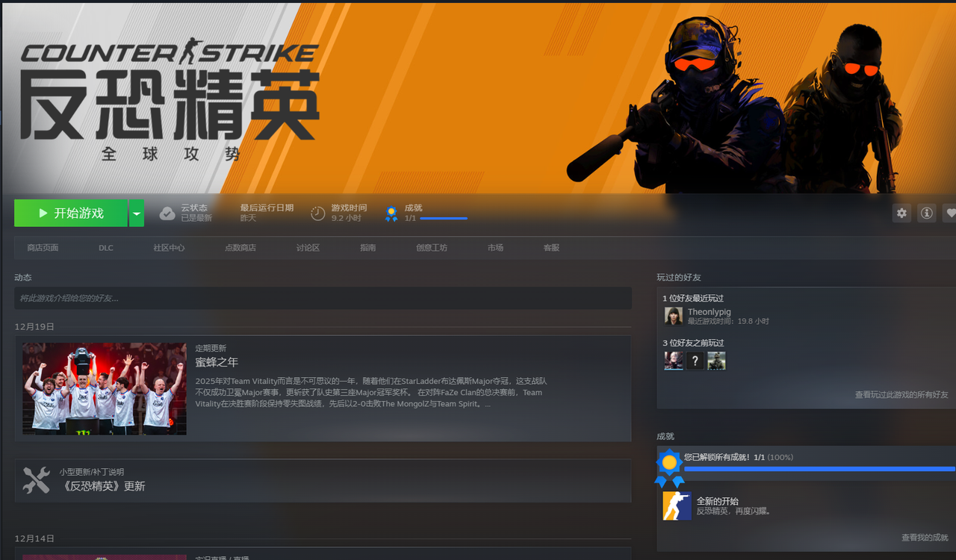Click achievement progress bar in 成就 panel
The width and height of the screenshot is (956, 560).
tap(819, 469)
